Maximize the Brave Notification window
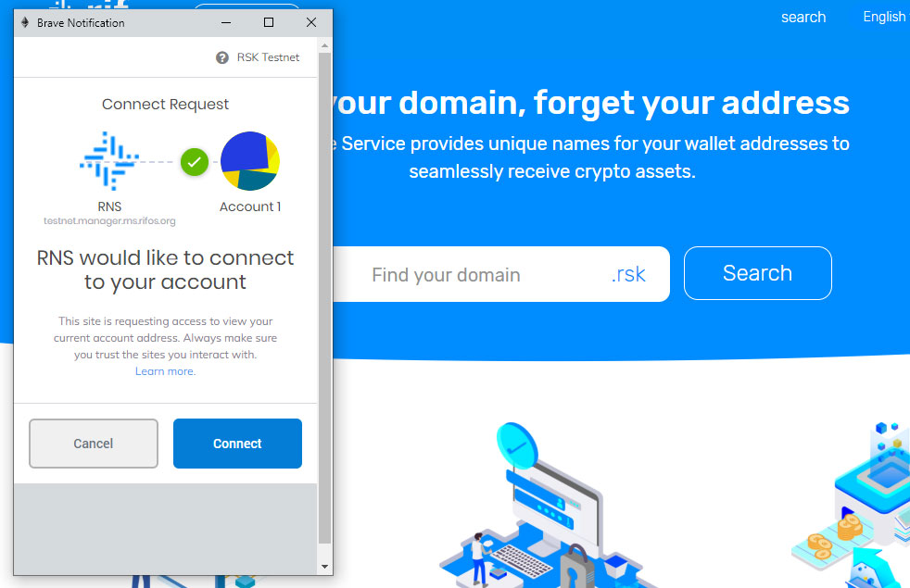Viewport: 910px width, 588px height. point(269,22)
